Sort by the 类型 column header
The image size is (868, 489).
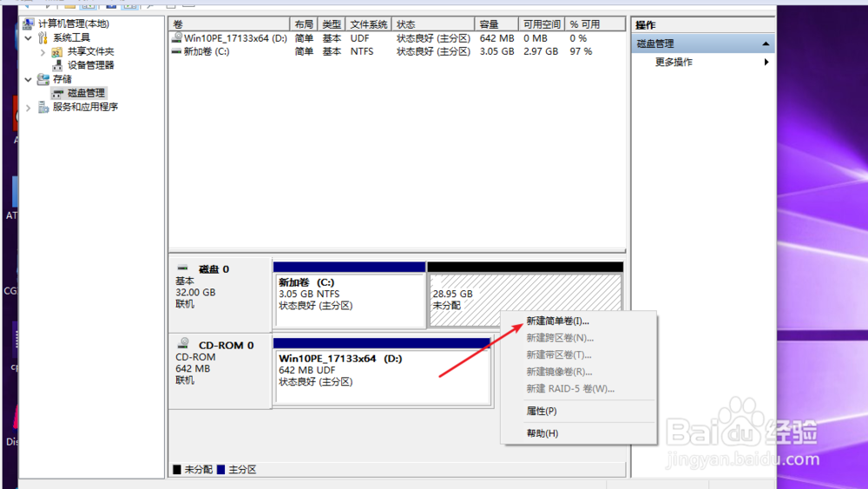332,24
